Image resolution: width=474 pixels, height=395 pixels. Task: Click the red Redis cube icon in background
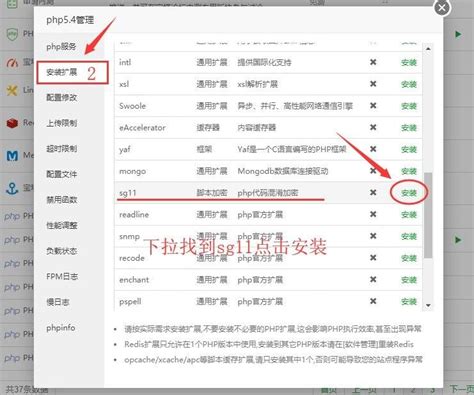pos(12,123)
